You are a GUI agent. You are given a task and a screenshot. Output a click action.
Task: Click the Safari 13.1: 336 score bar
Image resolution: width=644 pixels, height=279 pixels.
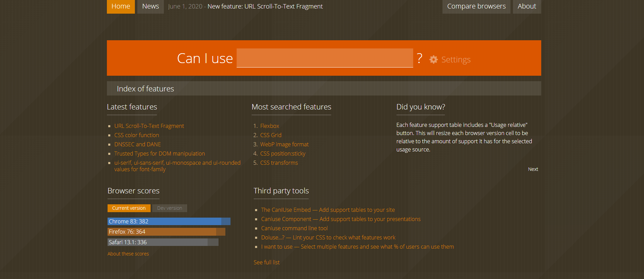pyautogui.click(x=163, y=242)
